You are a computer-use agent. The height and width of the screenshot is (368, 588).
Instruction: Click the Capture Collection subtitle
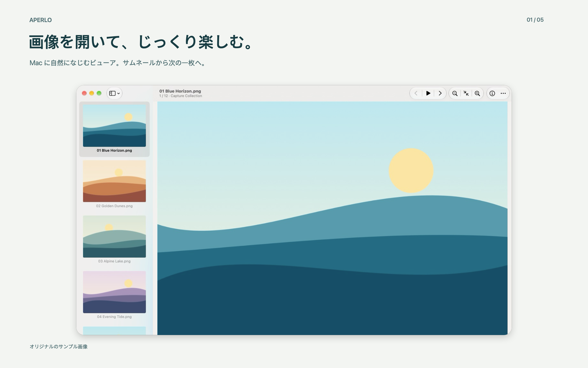coord(186,96)
